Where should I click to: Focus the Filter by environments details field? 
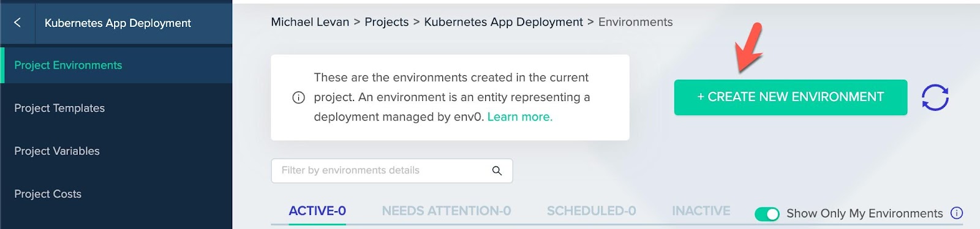point(391,171)
